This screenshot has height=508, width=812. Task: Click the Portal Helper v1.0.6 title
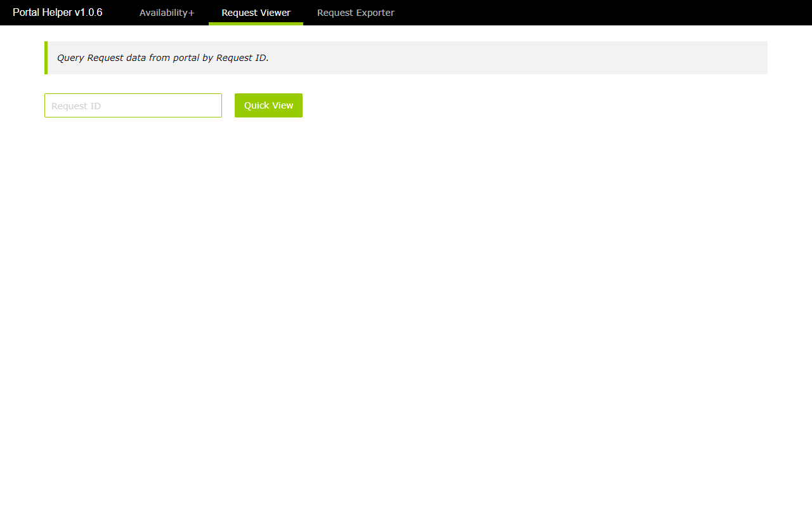(x=58, y=13)
